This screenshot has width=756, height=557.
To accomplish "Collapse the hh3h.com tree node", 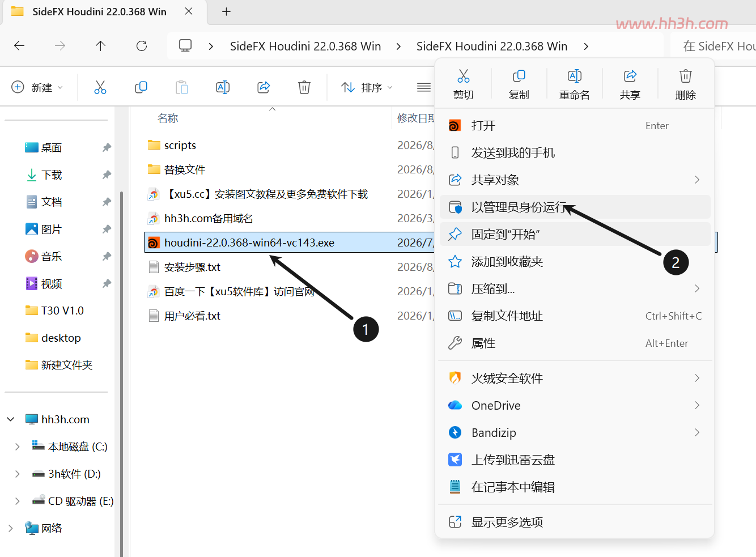I will click(x=11, y=419).
